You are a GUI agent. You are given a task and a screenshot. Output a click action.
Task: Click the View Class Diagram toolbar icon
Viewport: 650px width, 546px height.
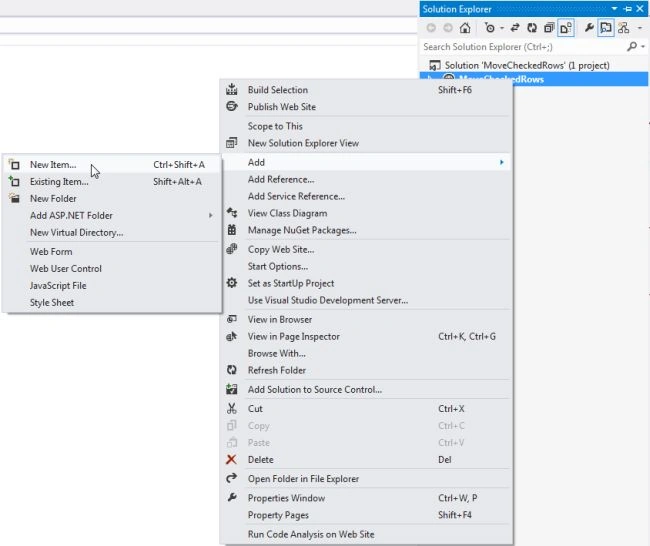(x=623, y=28)
